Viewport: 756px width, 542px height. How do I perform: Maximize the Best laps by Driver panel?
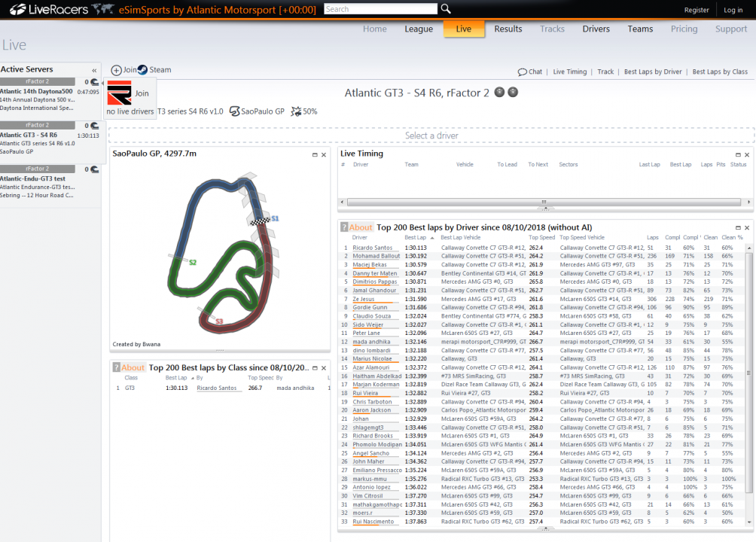[738, 227]
